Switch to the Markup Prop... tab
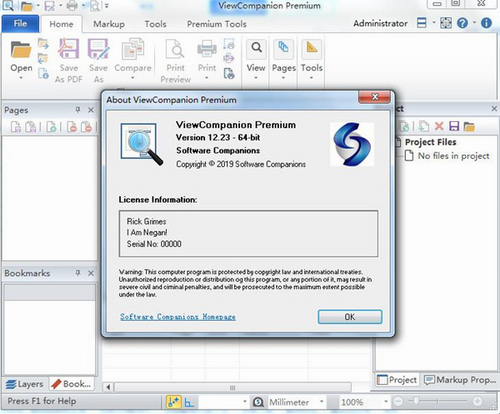 pos(460,380)
